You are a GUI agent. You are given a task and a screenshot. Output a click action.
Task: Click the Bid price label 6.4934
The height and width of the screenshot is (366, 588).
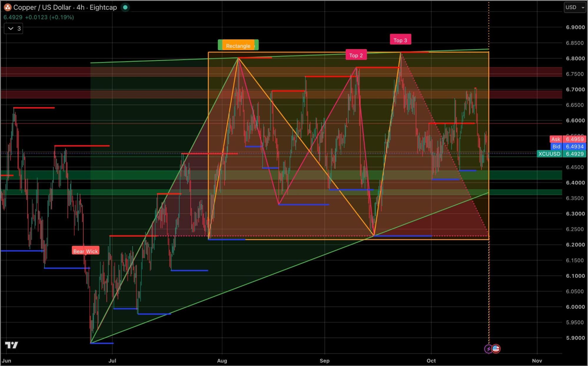(568, 147)
